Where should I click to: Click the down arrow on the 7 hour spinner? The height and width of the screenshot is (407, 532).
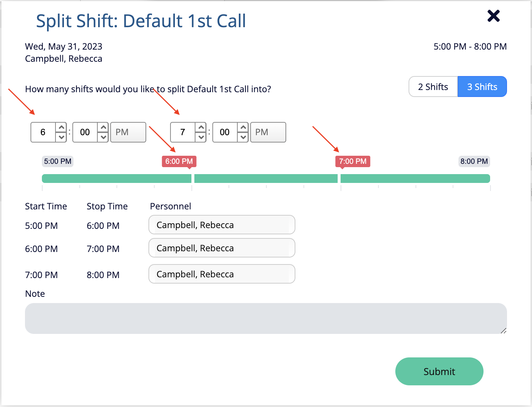point(201,137)
